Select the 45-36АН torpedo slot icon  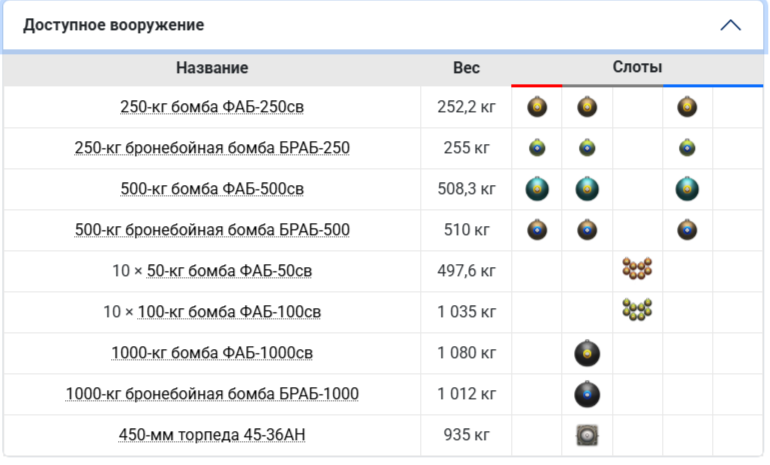point(587,435)
